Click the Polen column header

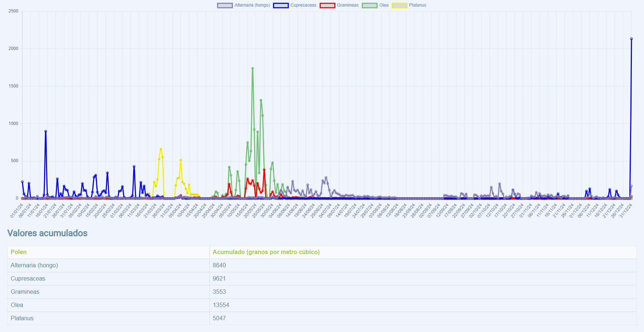point(19,252)
